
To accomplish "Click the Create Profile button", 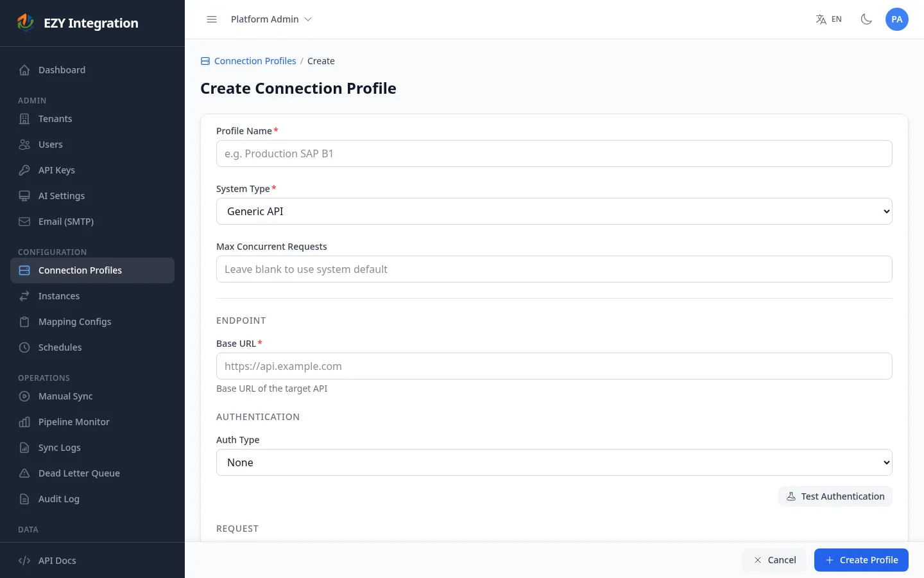I will [x=861, y=560].
